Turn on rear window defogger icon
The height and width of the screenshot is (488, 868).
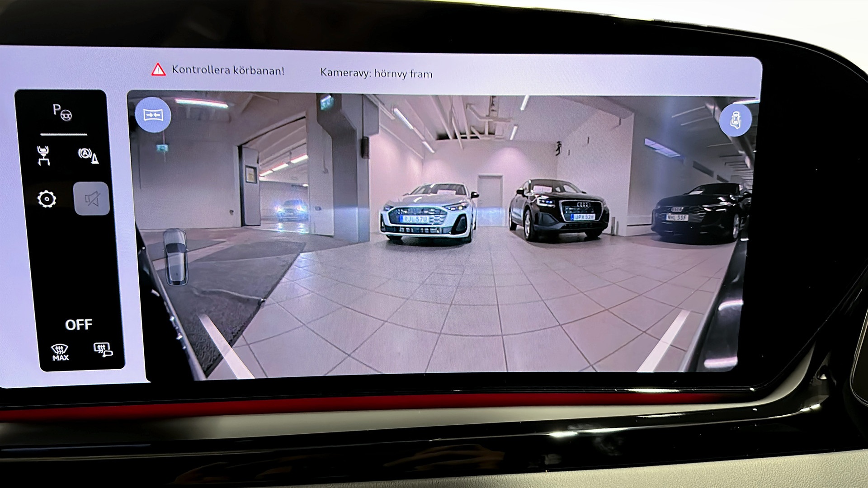click(103, 350)
